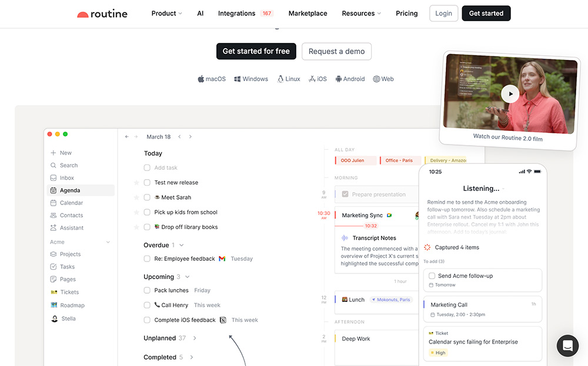Collapse the Acme workspace section
The height and width of the screenshot is (366, 588).
108,242
